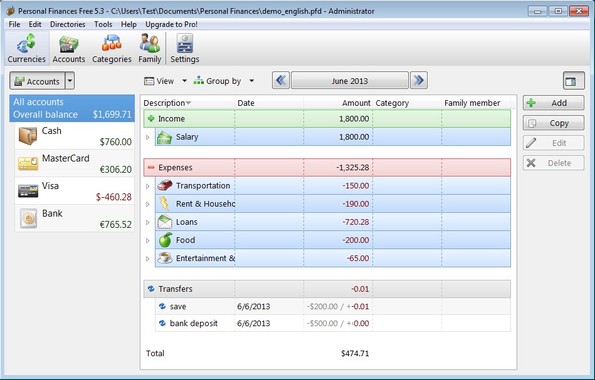
Task: Open the Tools menu
Action: pyautogui.click(x=103, y=24)
